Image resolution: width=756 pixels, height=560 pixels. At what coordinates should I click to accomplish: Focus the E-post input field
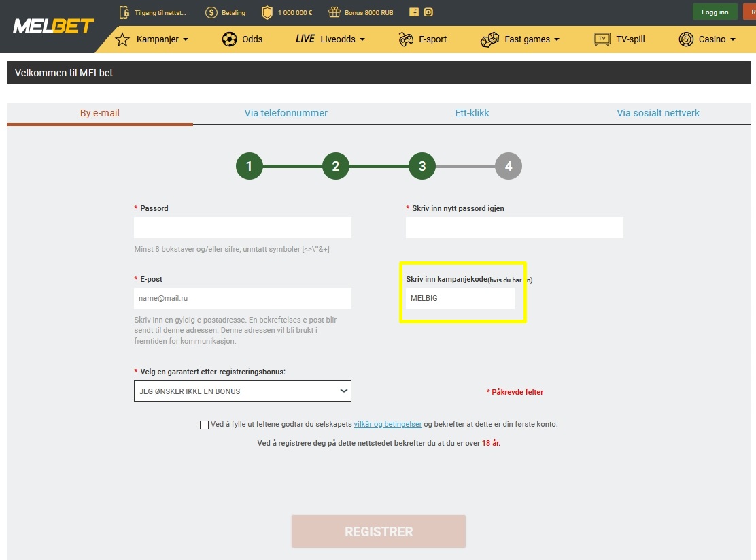[243, 298]
